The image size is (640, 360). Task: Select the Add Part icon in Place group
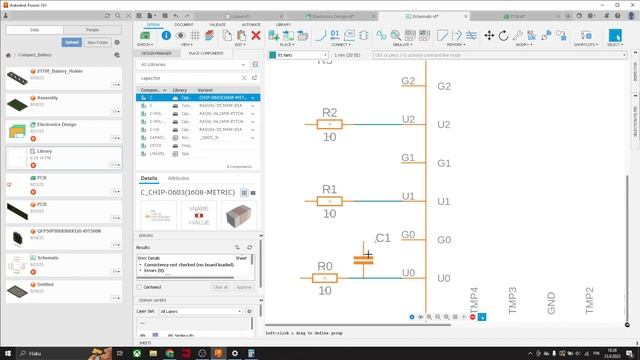pos(273,36)
